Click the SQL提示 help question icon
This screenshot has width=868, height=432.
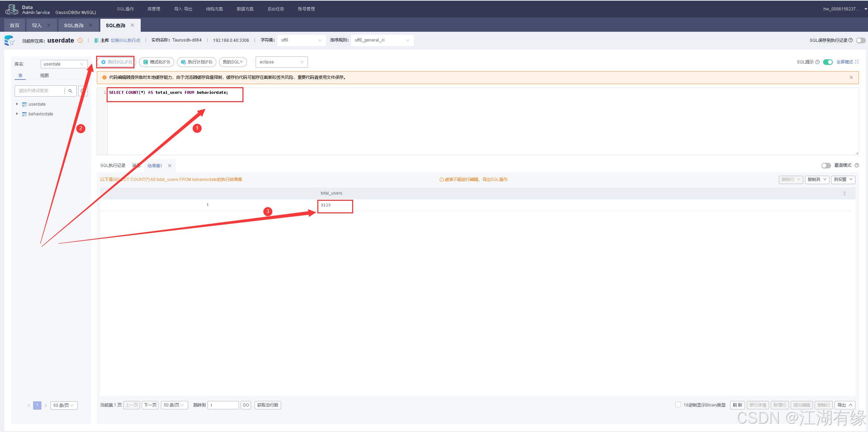tap(817, 62)
